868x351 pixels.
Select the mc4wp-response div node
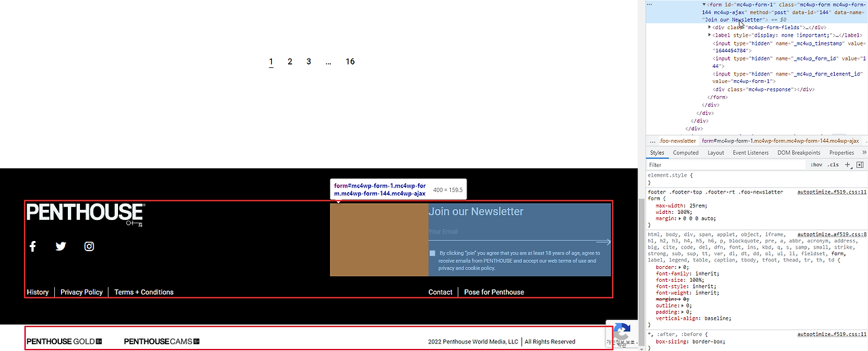(x=763, y=90)
